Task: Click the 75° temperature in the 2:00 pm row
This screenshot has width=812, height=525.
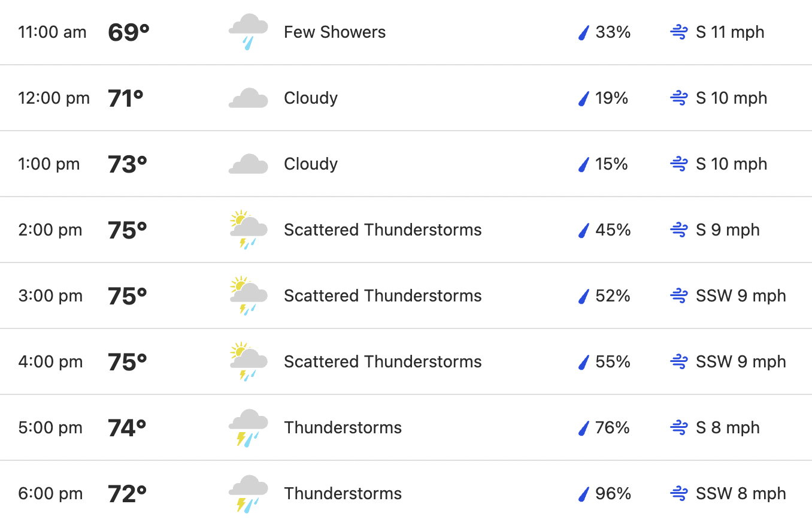Action: pyautogui.click(x=127, y=230)
